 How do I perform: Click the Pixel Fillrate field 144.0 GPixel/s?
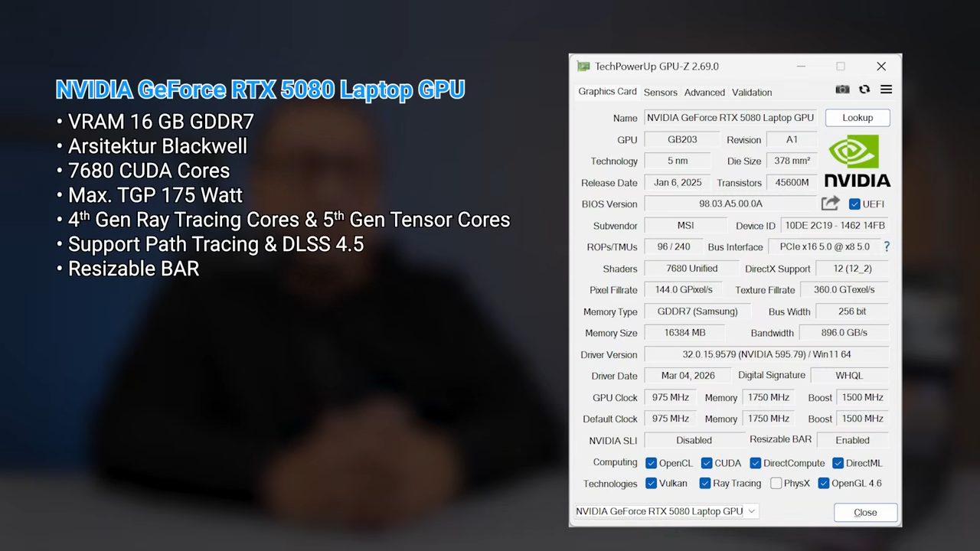tap(684, 289)
